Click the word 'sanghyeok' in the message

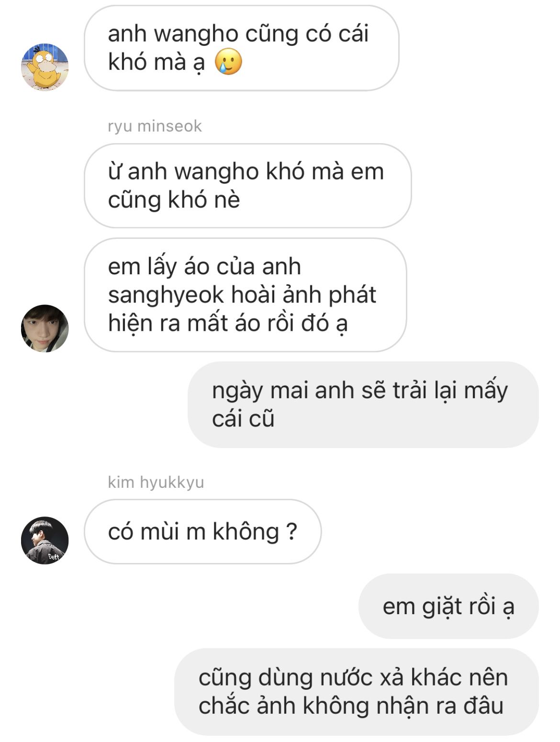point(166,295)
